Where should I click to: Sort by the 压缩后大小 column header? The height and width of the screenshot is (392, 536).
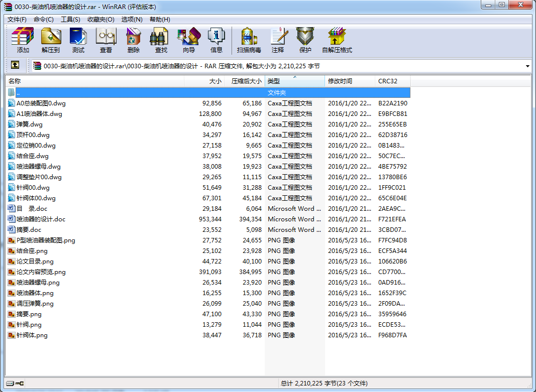pos(245,81)
